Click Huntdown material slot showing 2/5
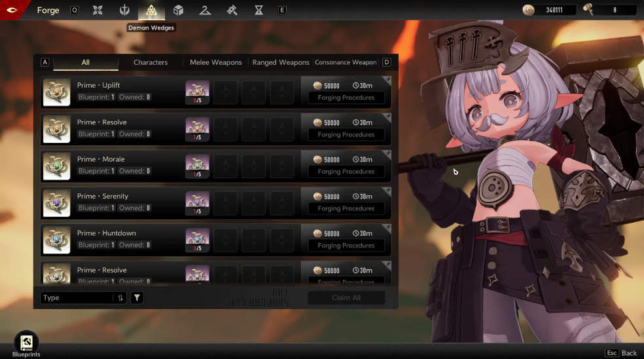 (x=197, y=240)
